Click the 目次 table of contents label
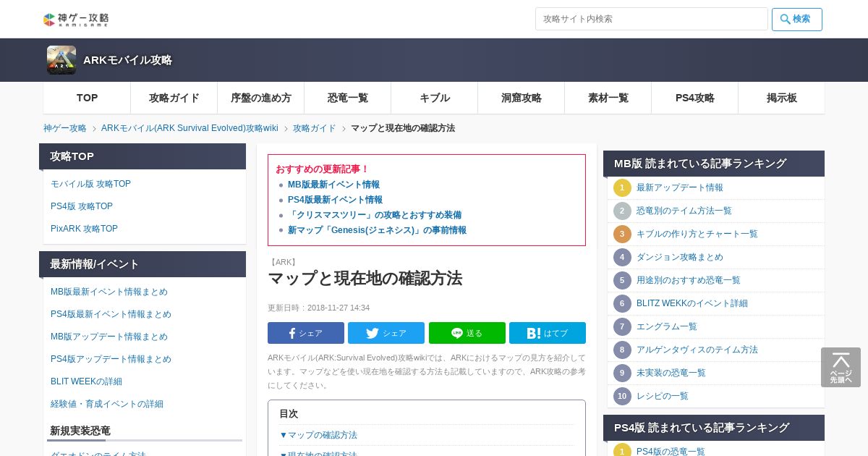 tap(289, 414)
